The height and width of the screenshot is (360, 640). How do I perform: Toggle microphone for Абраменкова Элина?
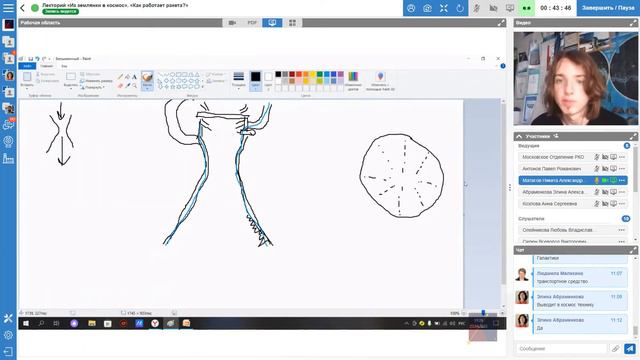coord(597,192)
